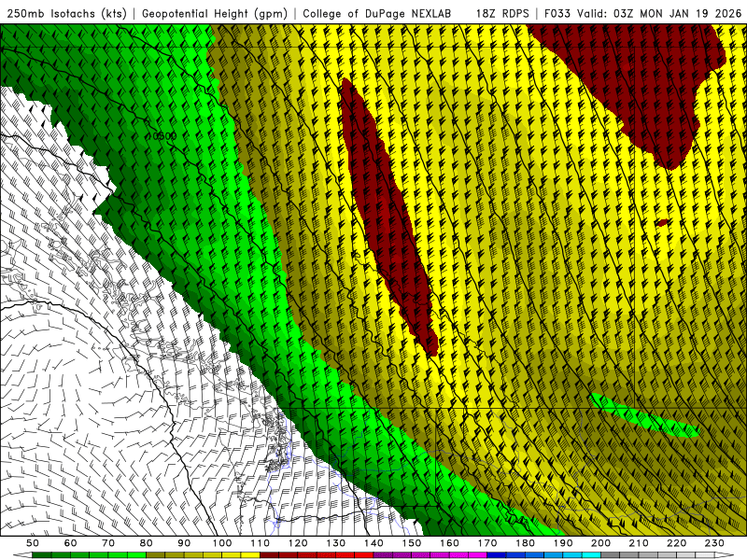Click the legend value "80"
This screenshot has width=747, height=560.
click(x=146, y=543)
